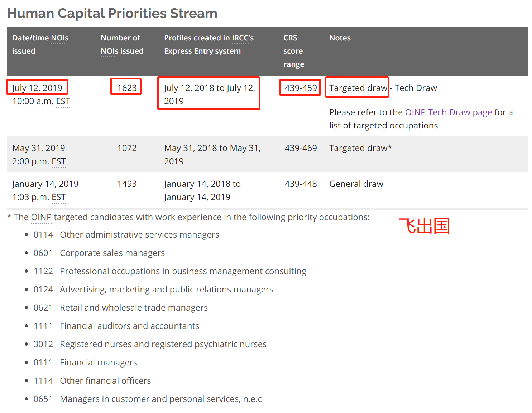532x413 pixels.
Task: Click the IRCC's abbreviation in table header
Action: click(243, 38)
